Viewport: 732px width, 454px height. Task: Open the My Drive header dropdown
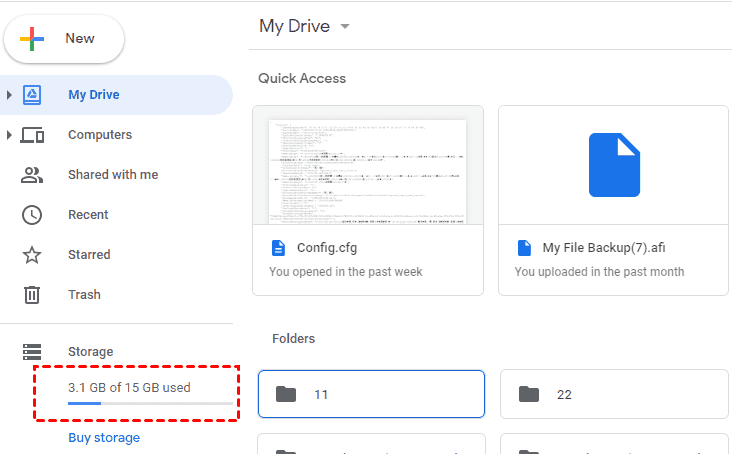[x=345, y=27]
